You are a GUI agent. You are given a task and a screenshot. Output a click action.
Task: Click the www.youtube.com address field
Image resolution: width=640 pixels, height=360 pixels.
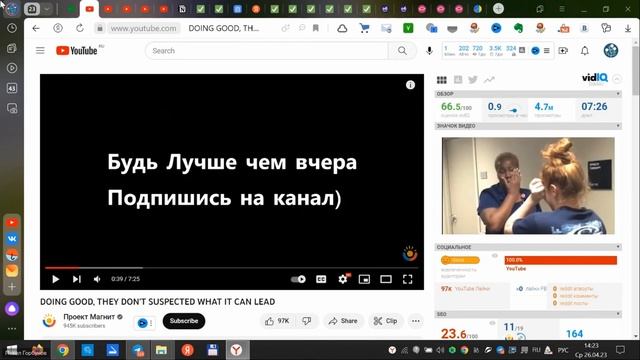144,28
